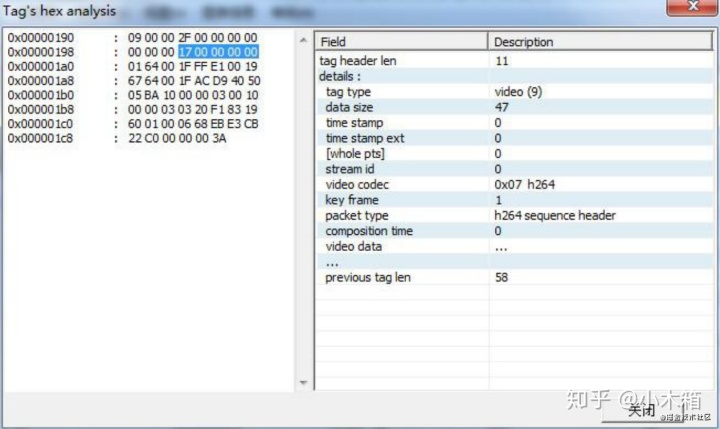Click the hex pane scroll up arrow
This screenshot has height=429, width=720.
coord(303,40)
